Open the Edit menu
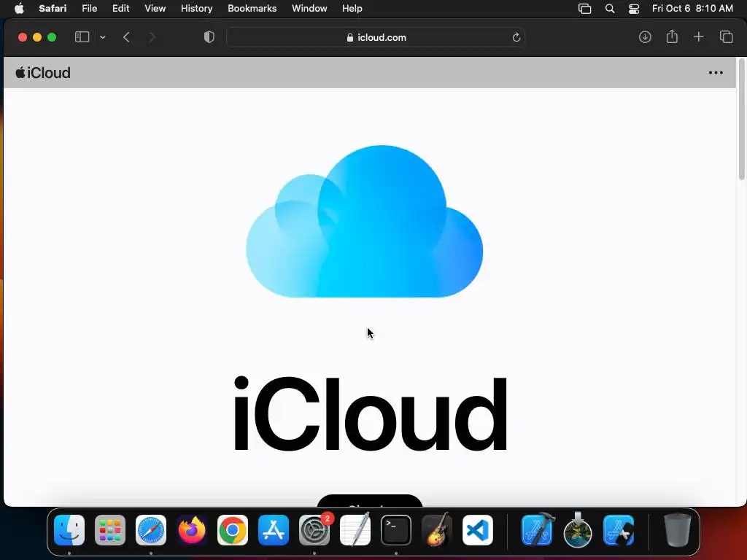This screenshot has height=560, width=747. pos(120,9)
